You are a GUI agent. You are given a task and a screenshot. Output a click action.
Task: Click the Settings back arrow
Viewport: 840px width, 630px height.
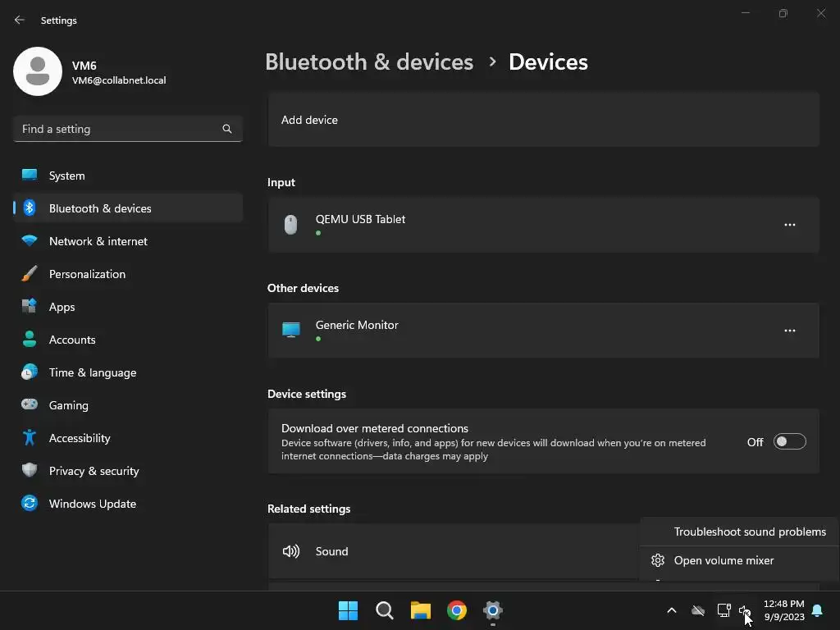[20, 20]
